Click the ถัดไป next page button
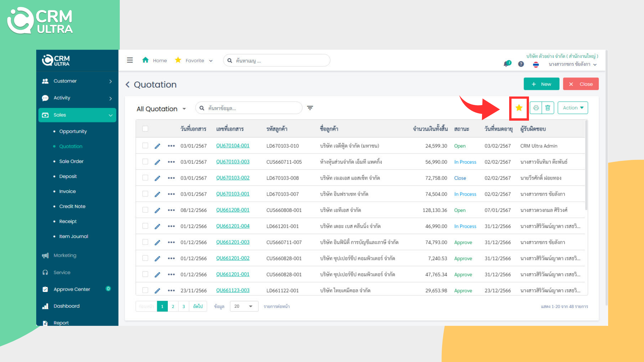Screen dimensions: 644x362 pyautogui.click(x=198, y=306)
